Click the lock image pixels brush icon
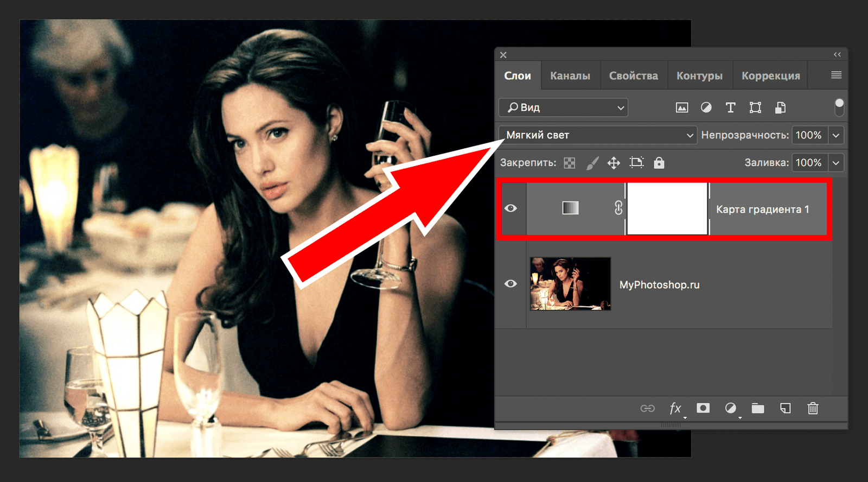Image resolution: width=868 pixels, height=482 pixels. pyautogui.click(x=592, y=163)
